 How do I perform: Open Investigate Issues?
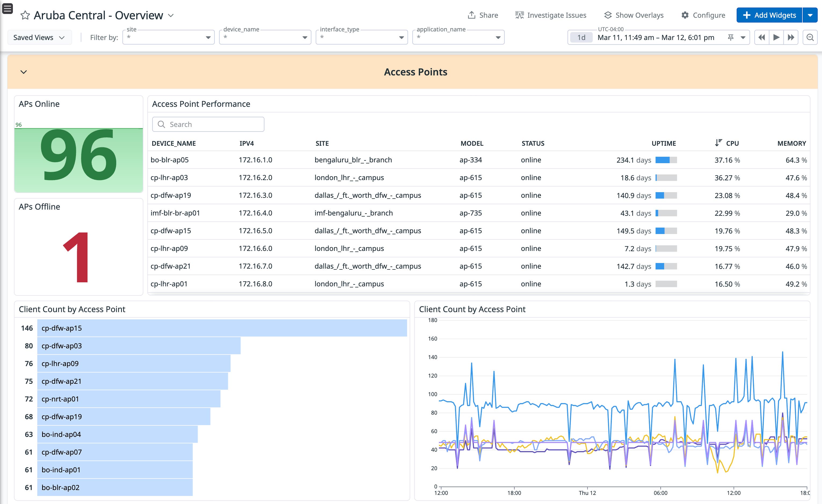pyautogui.click(x=519, y=15)
